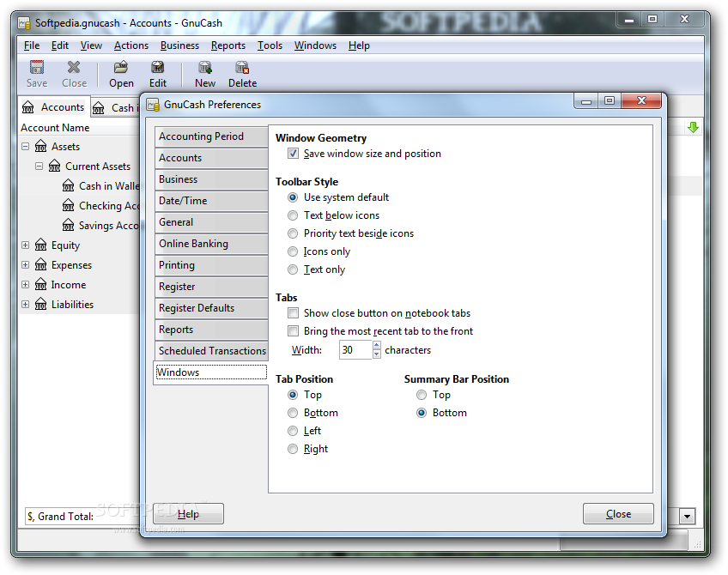Expand the Liabilities tree node
728x575 pixels.
tap(26, 304)
